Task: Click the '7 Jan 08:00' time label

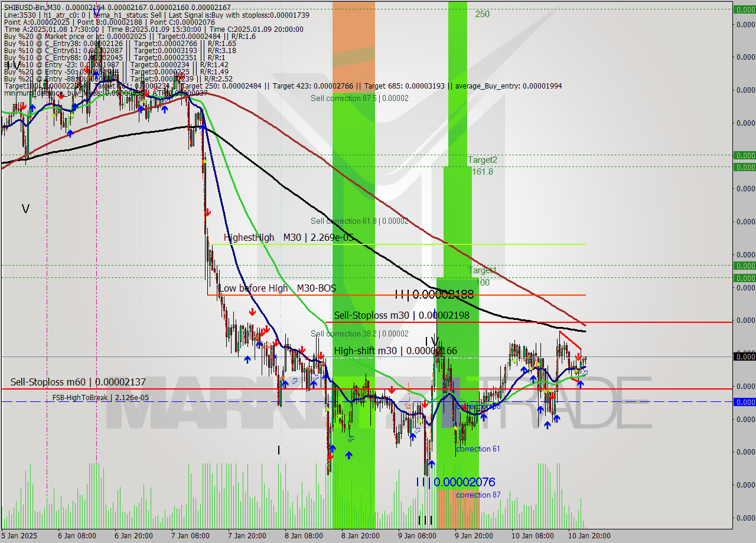Action: [190, 536]
